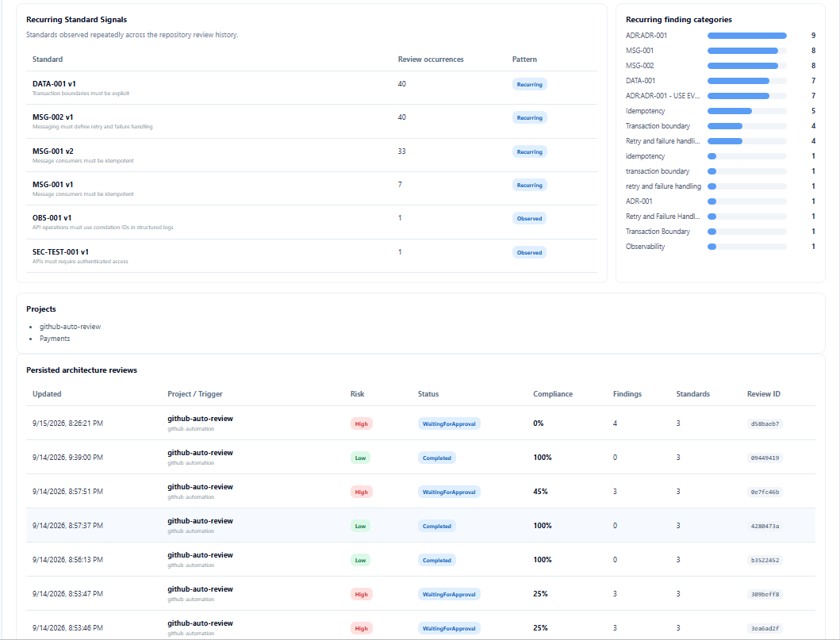
Task: Click the Status column header
Action: [428, 394]
